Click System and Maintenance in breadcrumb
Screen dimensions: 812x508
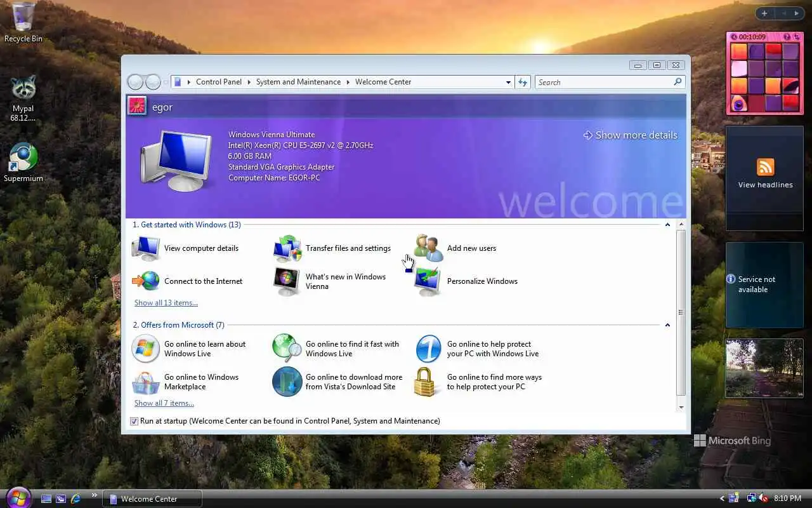(298, 82)
